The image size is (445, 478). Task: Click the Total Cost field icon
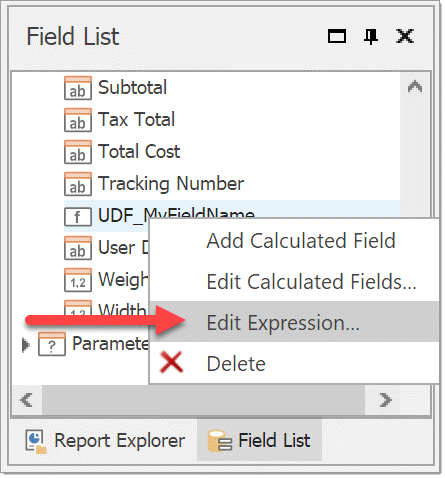[78, 152]
